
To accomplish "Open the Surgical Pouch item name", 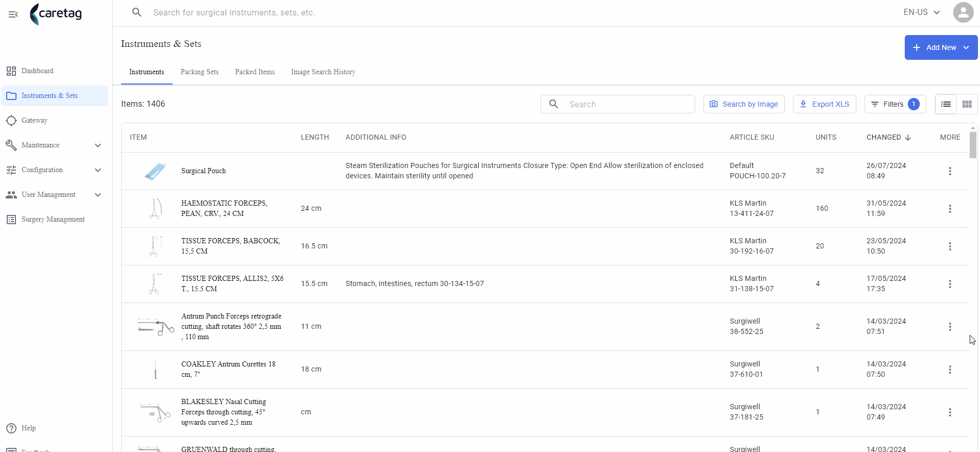I will pos(204,171).
